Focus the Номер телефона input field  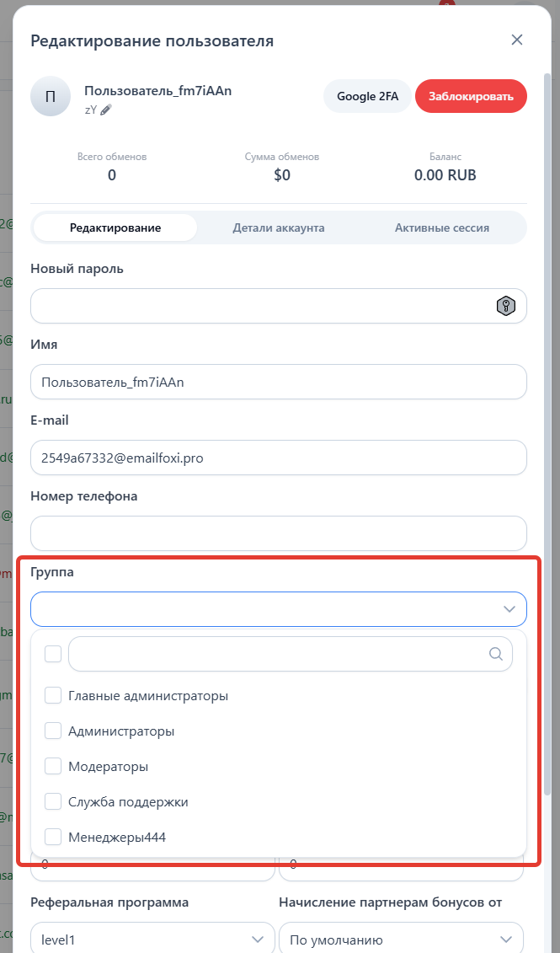(279, 533)
